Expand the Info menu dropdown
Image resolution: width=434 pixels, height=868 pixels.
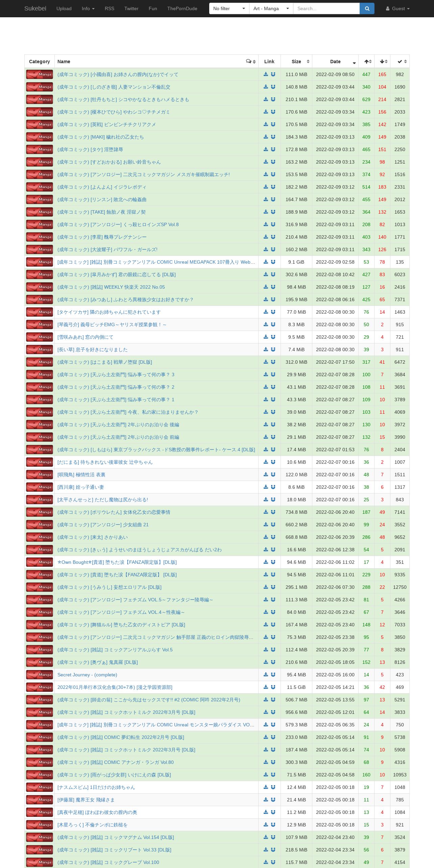coord(88,8)
